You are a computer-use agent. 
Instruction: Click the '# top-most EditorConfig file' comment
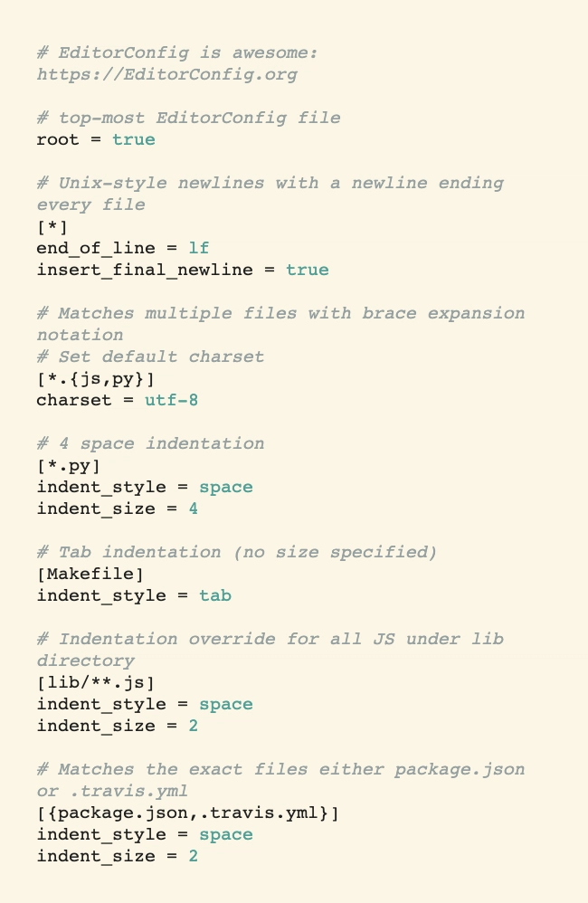189,118
